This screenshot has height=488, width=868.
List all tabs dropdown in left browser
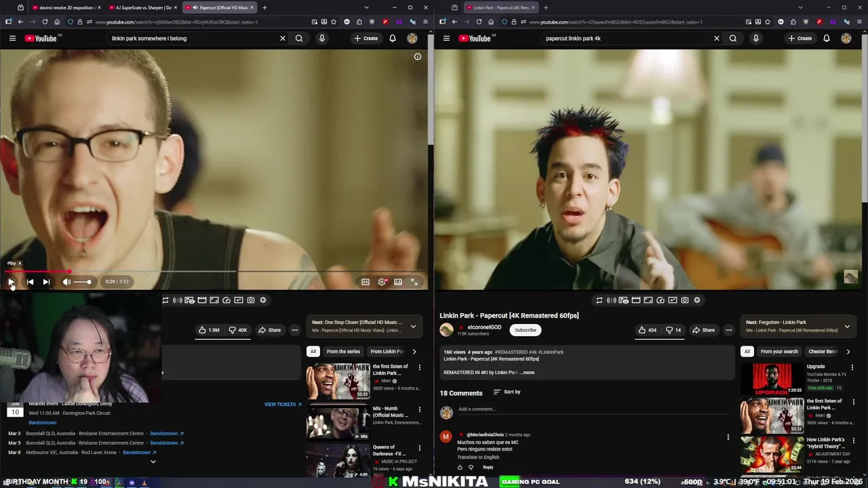pyautogui.click(x=366, y=7)
